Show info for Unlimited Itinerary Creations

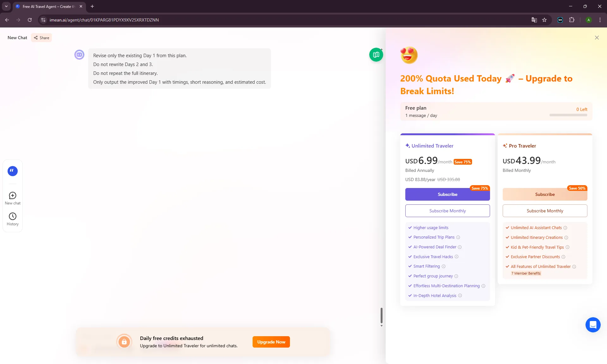pos(566,238)
